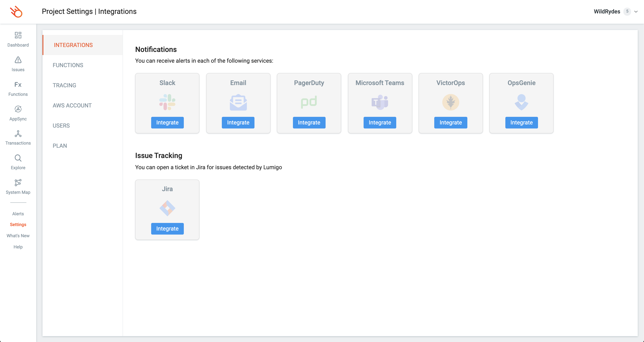This screenshot has height=342, width=644.
Task: Open the Dashboard sidebar icon
Action: (18, 35)
